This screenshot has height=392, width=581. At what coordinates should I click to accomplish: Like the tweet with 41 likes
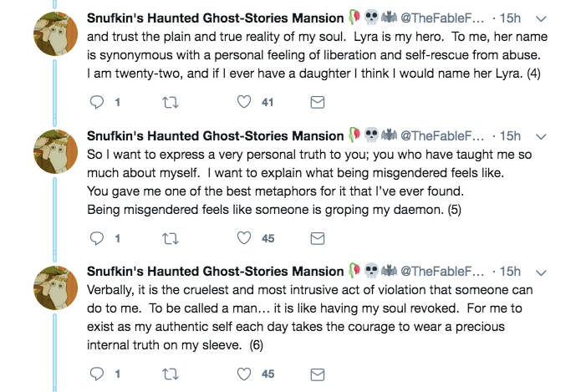point(244,103)
